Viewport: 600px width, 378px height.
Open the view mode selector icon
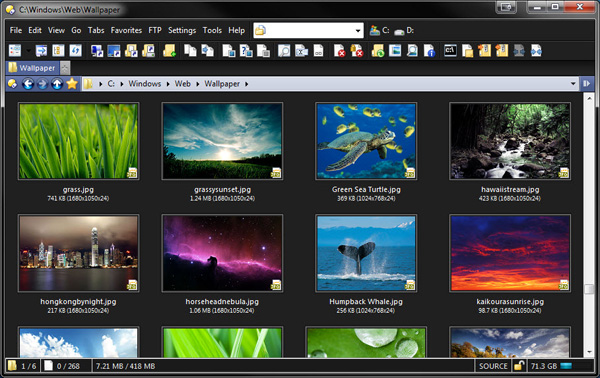click(x=15, y=51)
